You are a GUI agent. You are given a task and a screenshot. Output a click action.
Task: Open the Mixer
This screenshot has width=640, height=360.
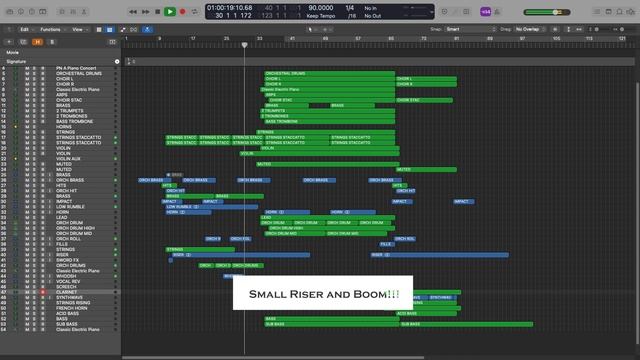pyautogui.click(x=73, y=12)
